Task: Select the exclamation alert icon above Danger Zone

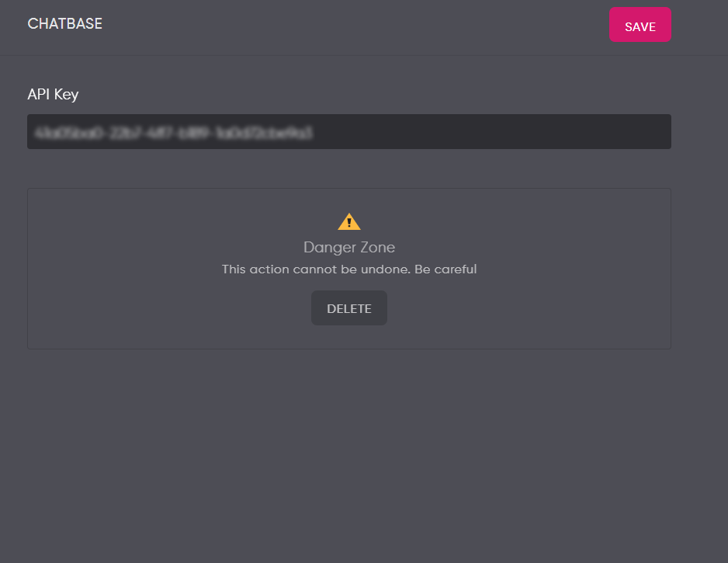Action: [349, 221]
